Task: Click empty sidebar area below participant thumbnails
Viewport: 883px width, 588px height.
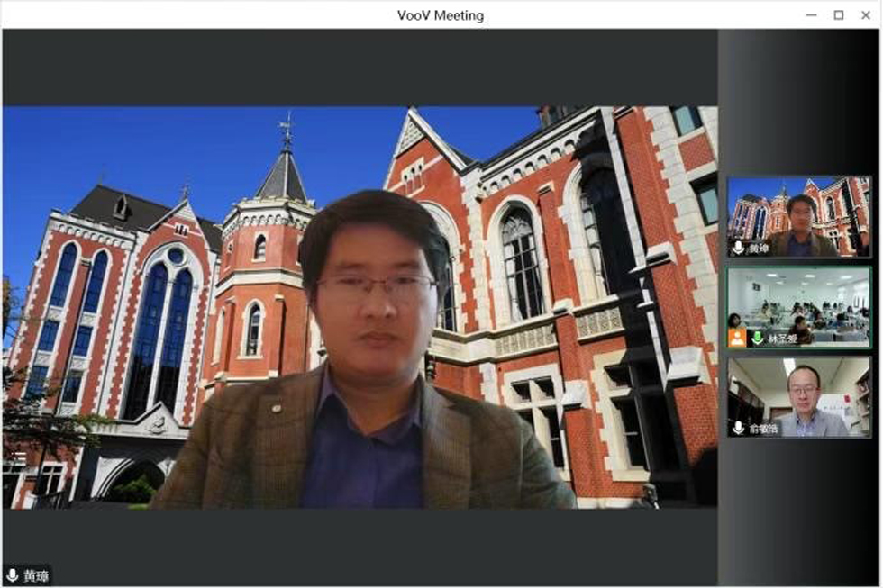Action: coord(799,513)
